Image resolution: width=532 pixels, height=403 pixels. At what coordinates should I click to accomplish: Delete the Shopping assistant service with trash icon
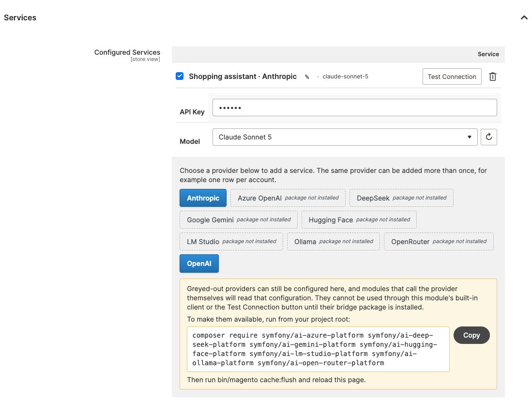493,77
